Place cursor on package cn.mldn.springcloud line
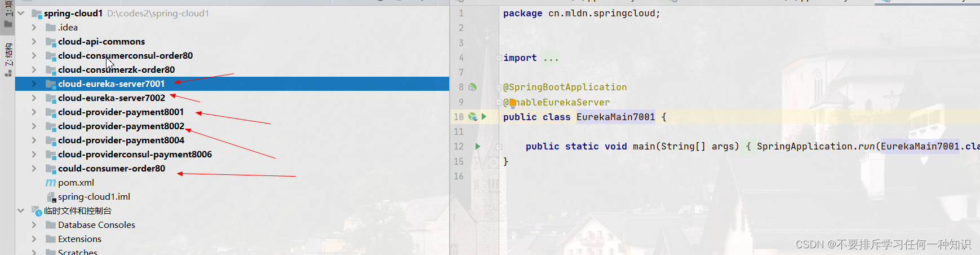 tap(582, 13)
